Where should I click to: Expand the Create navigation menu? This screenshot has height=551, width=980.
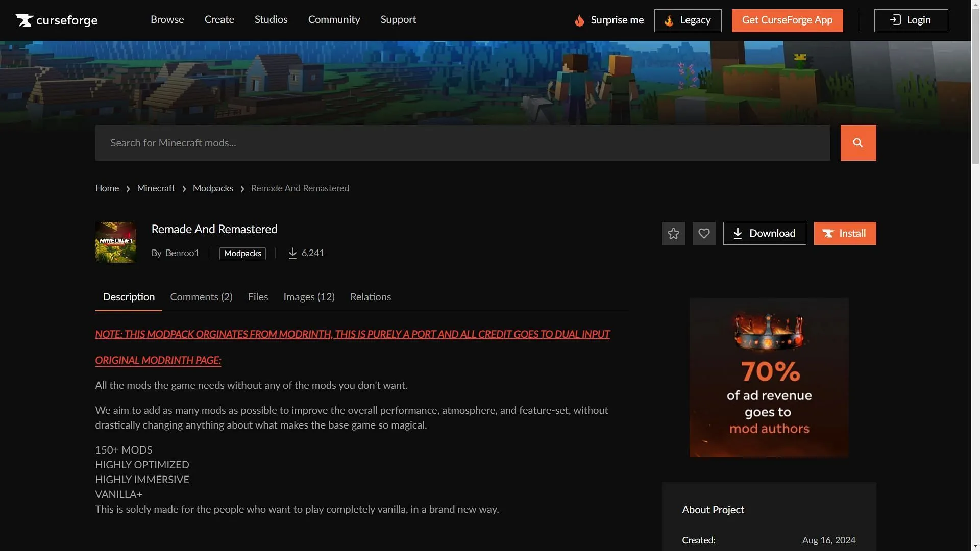coord(219,20)
